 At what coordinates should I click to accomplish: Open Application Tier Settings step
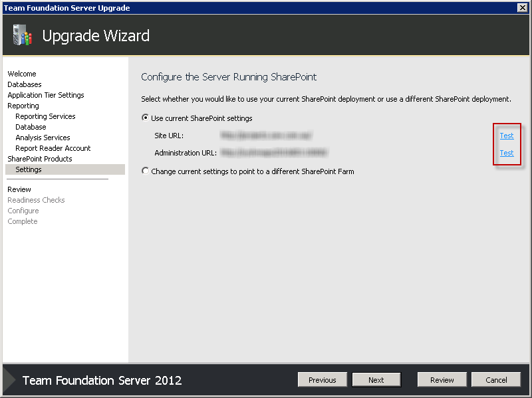click(x=46, y=95)
